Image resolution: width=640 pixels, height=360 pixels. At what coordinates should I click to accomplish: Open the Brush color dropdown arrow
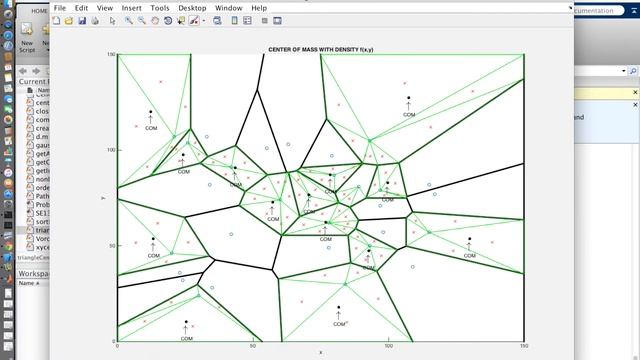tap(204, 21)
